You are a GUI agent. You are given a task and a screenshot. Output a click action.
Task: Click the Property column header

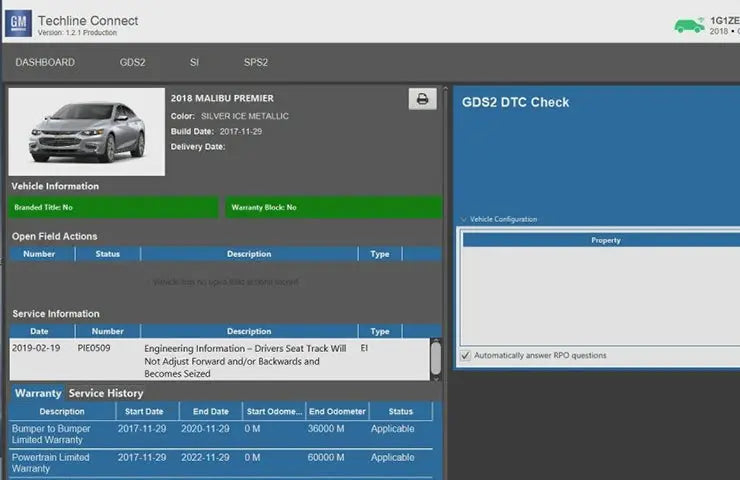click(605, 240)
